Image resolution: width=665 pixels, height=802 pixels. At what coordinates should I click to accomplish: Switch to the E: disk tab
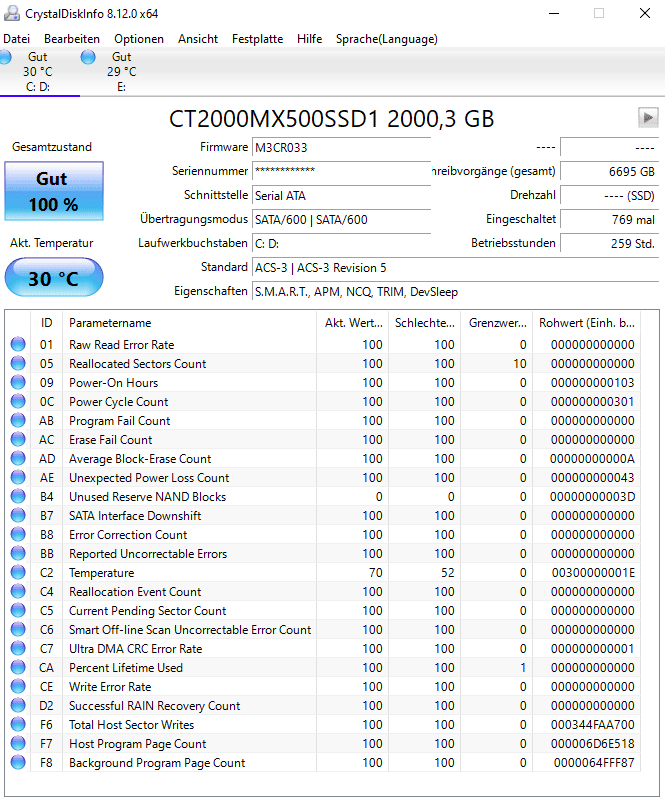tap(120, 72)
